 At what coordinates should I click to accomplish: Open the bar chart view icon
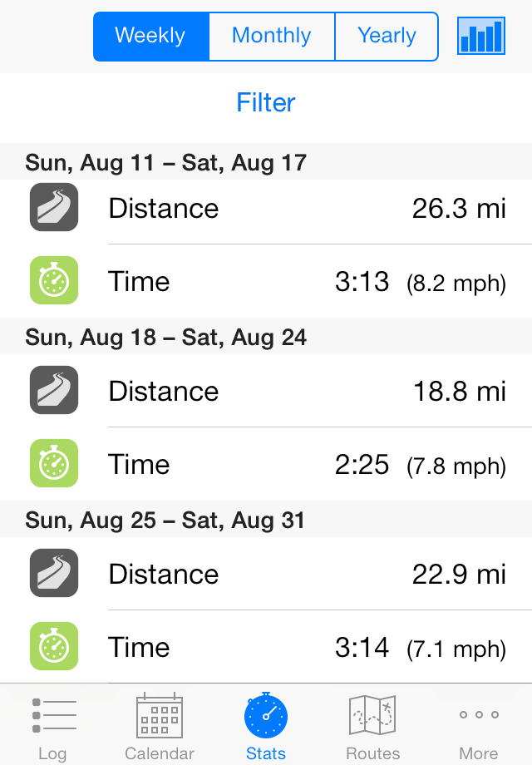point(480,36)
